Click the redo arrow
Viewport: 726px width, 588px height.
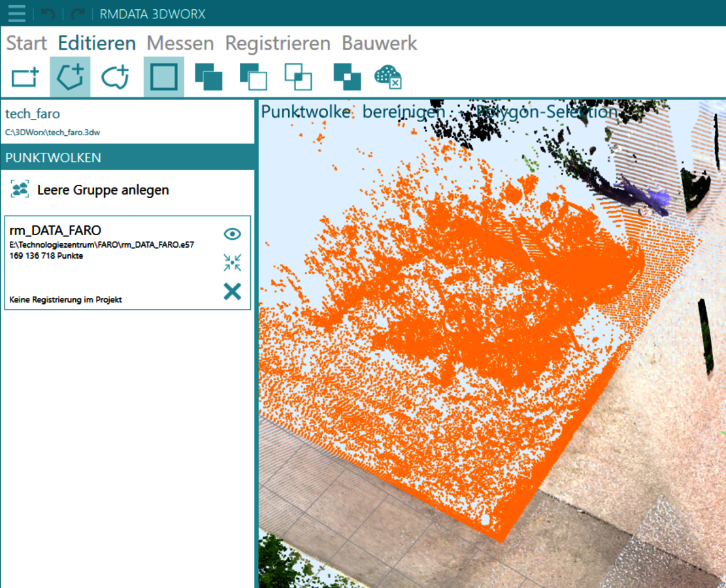tap(78, 14)
